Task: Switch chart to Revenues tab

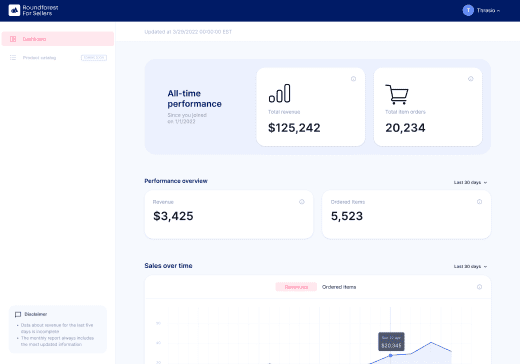Action: pyautogui.click(x=296, y=287)
